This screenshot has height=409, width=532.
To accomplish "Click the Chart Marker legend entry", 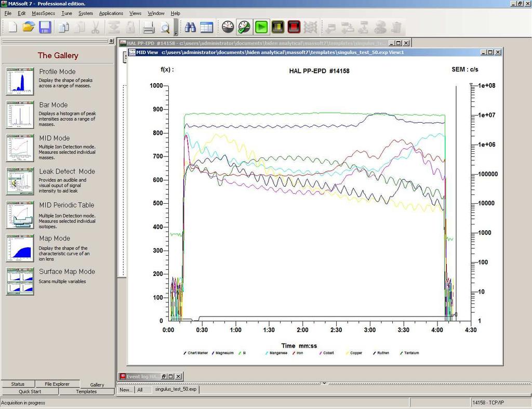I will pyautogui.click(x=195, y=353).
